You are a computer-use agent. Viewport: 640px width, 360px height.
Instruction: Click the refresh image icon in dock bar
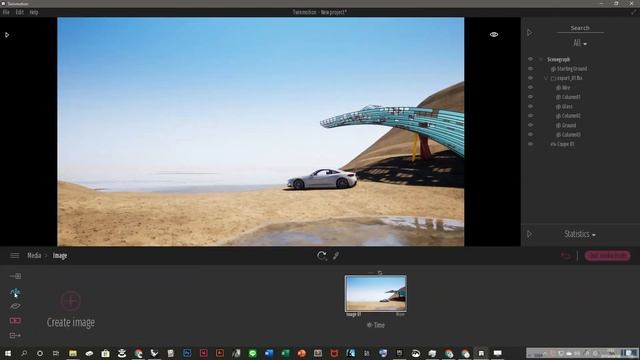pos(321,256)
